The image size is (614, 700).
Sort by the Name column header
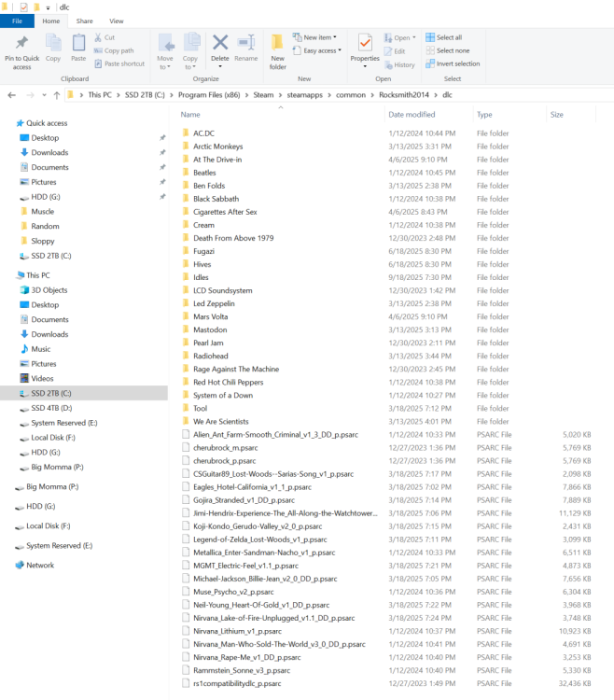pos(281,115)
